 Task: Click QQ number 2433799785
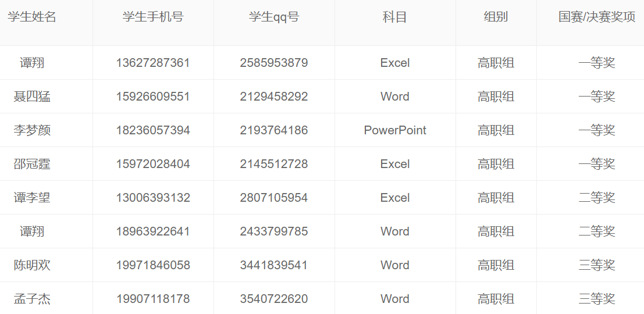pyautogui.click(x=274, y=231)
